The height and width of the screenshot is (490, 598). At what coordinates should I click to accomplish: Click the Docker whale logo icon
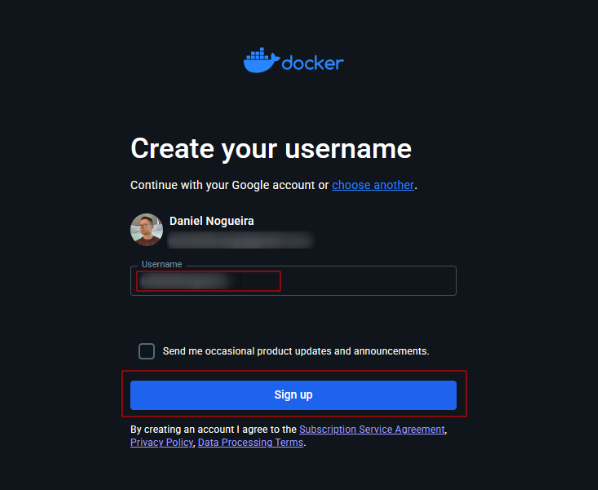coord(261,60)
